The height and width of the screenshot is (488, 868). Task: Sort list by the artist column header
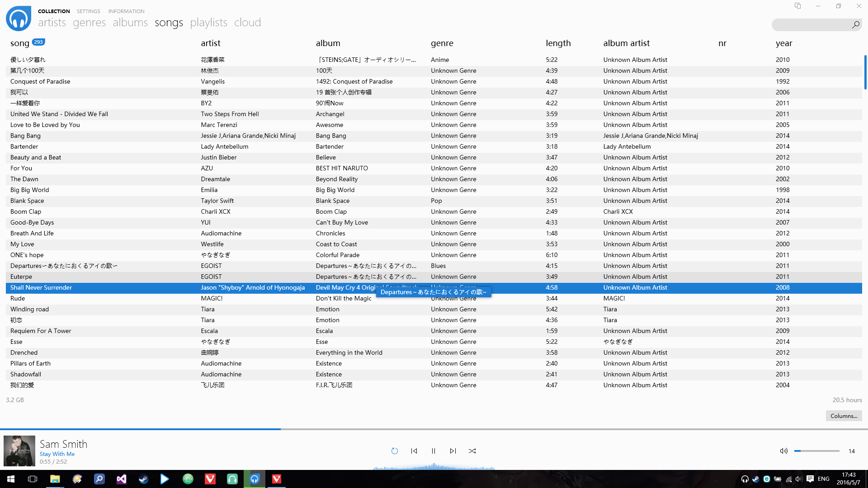(x=210, y=43)
